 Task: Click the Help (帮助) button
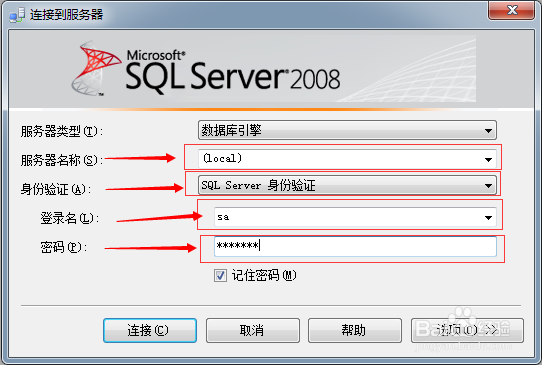[355, 330]
